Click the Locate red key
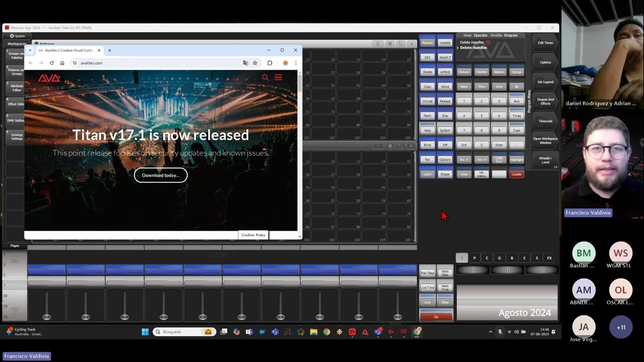The height and width of the screenshot is (362, 644). pyautogui.click(x=517, y=174)
